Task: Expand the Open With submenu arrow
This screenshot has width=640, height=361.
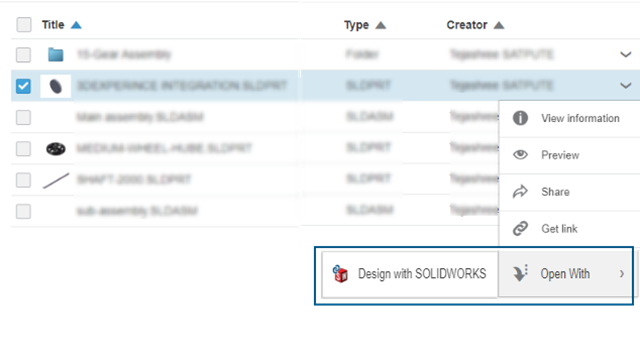Action: pyautogui.click(x=622, y=274)
